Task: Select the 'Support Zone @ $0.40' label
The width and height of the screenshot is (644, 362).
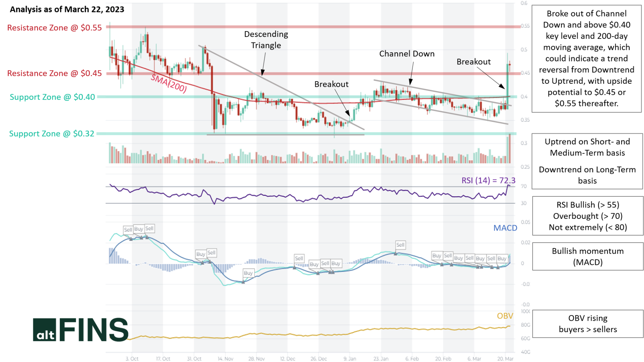Action: tap(52, 97)
